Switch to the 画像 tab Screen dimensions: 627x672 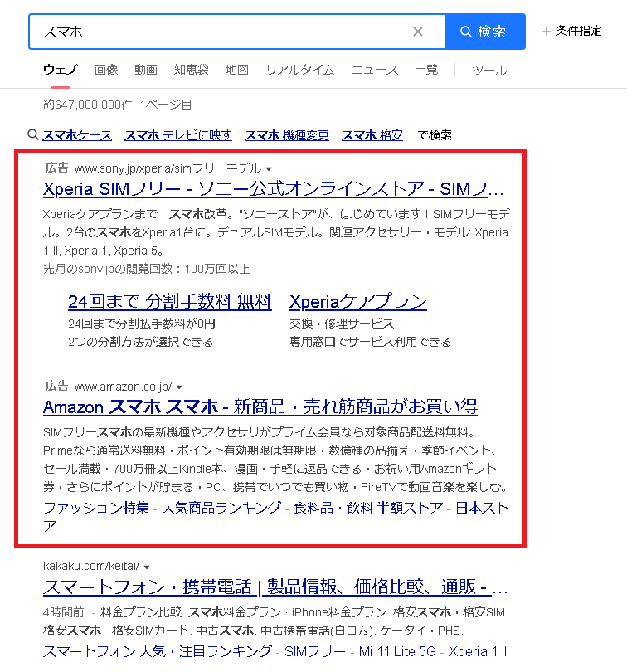(106, 70)
